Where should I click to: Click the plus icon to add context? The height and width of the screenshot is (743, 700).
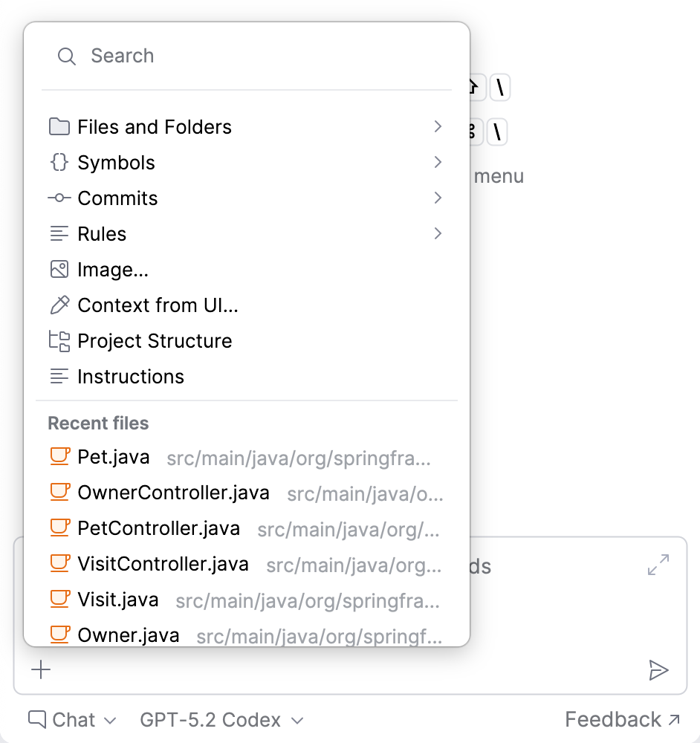click(41, 669)
